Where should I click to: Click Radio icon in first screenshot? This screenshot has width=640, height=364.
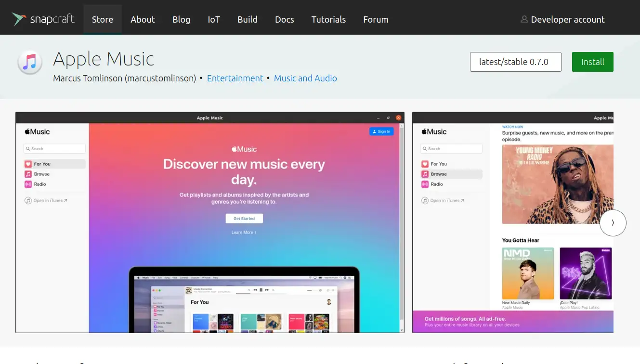(28, 184)
